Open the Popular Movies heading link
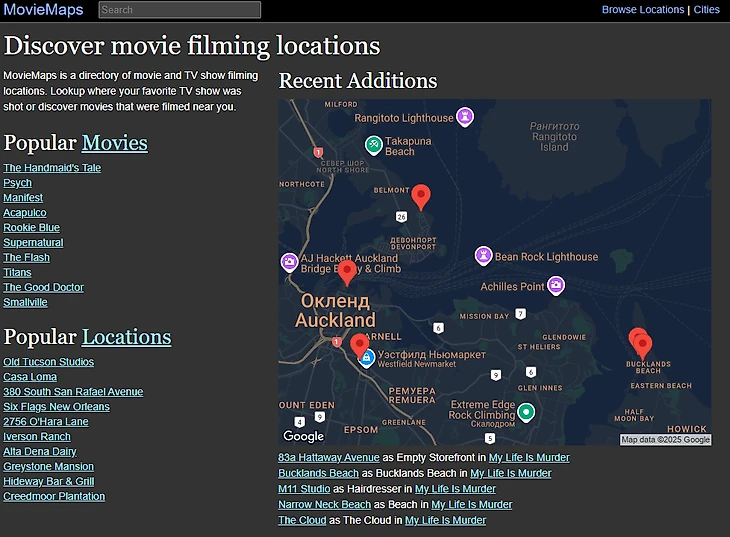The width and height of the screenshot is (730, 537). tap(114, 143)
